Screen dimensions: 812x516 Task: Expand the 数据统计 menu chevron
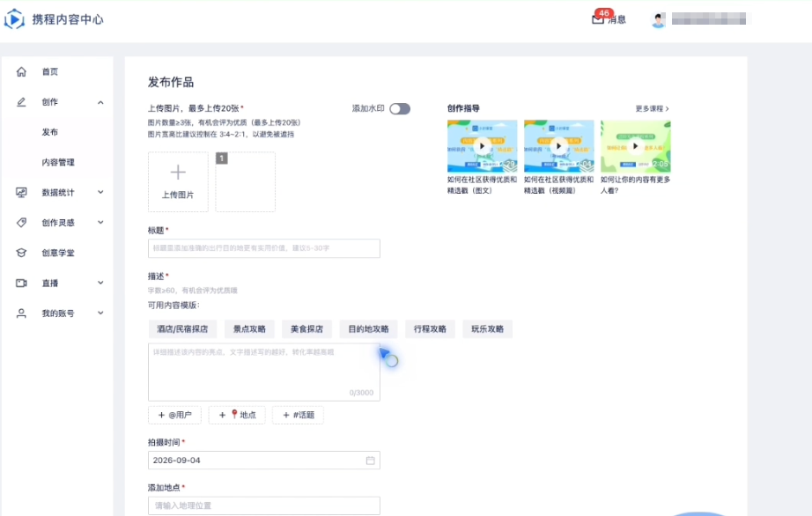pyautogui.click(x=100, y=192)
